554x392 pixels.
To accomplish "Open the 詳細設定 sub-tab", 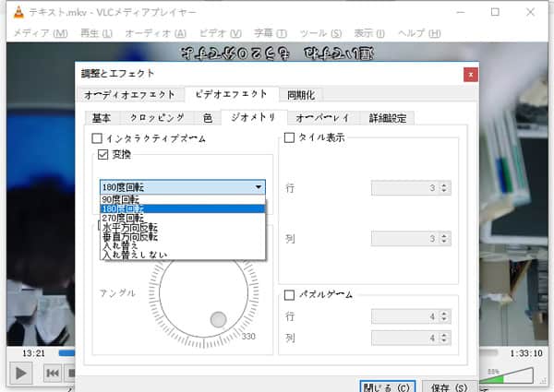I will click(x=388, y=118).
